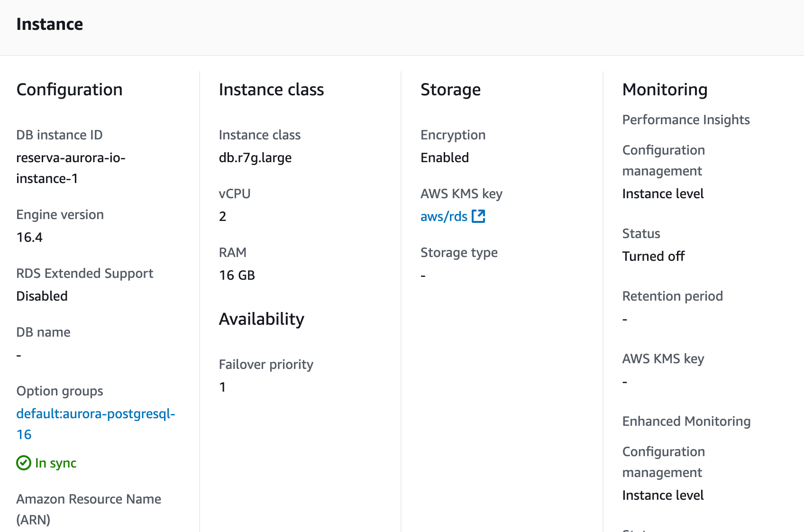Click the RDS Extended Support label
Image resolution: width=804 pixels, height=532 pixels.
click(x=85, y=274)
